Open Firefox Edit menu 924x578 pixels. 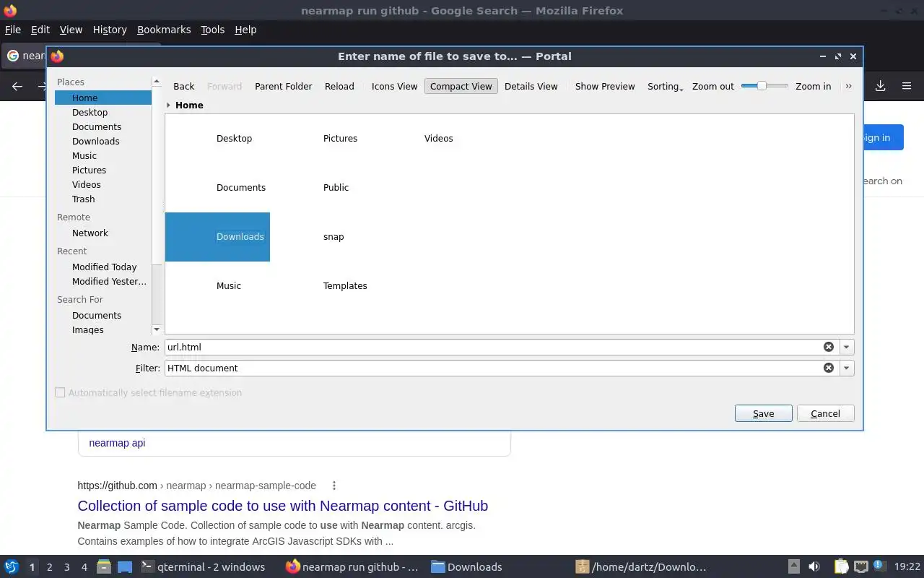40,30
